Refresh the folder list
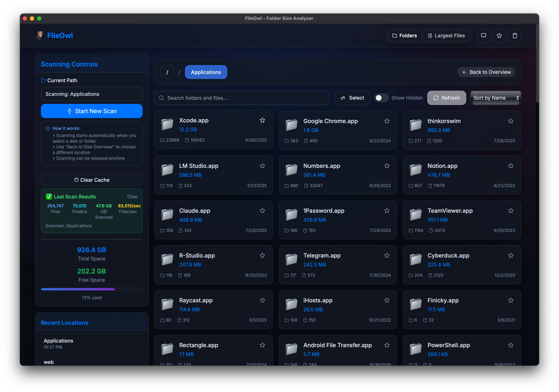The height and width of the screenshot is (392, 559). (446, 98)
